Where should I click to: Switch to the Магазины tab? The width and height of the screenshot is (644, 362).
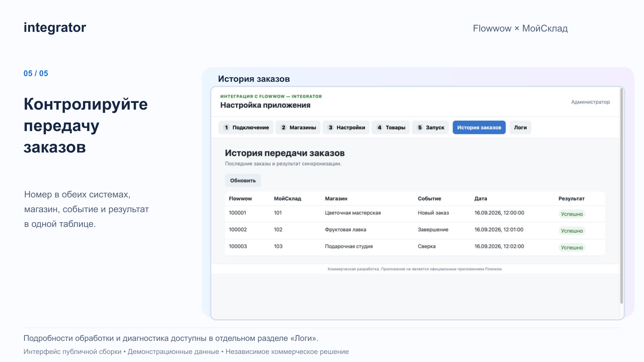click(298, 127)
